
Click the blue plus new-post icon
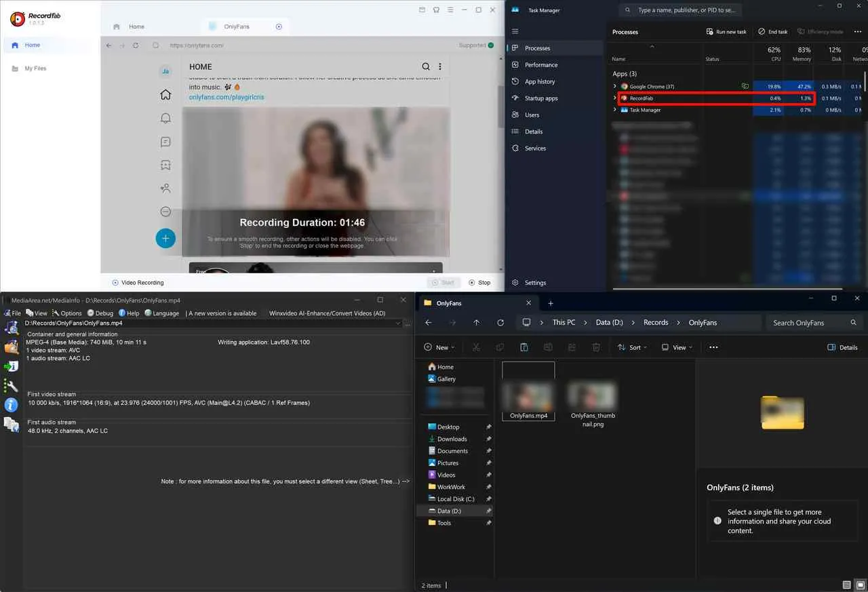point(165,238)
